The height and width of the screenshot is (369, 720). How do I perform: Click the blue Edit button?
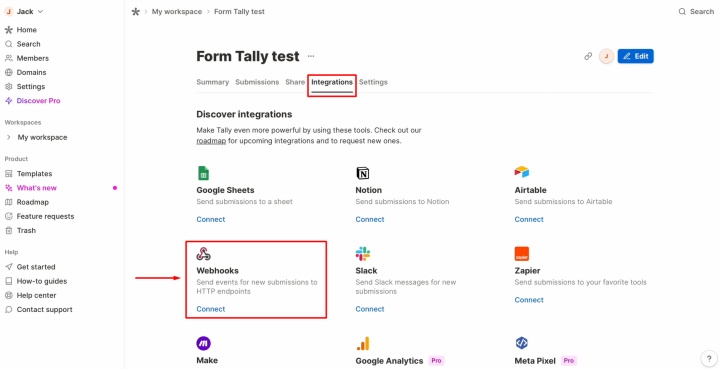coord(636,56)
